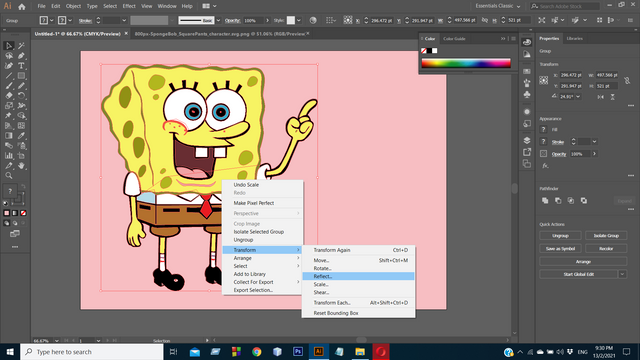640x360 pixels.
Task: Choose Reflect... from Transform submenu
Action: [x=358, y=276]
